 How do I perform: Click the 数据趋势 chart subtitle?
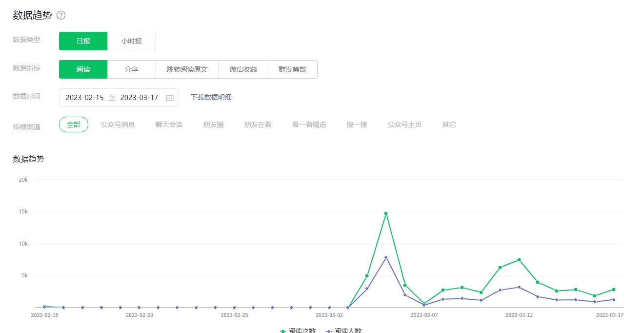tap(28, 159)
